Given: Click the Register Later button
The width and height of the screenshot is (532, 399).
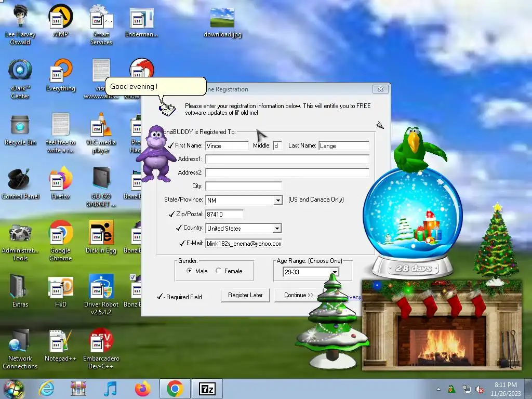Looking at the screenshot, I should (245, 295).
